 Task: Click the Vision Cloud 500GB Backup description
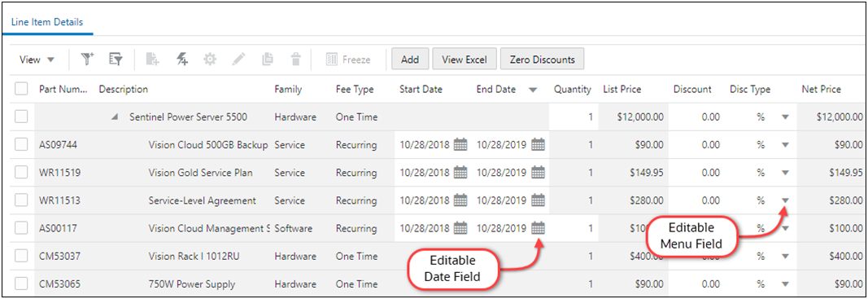click(208, 145)
